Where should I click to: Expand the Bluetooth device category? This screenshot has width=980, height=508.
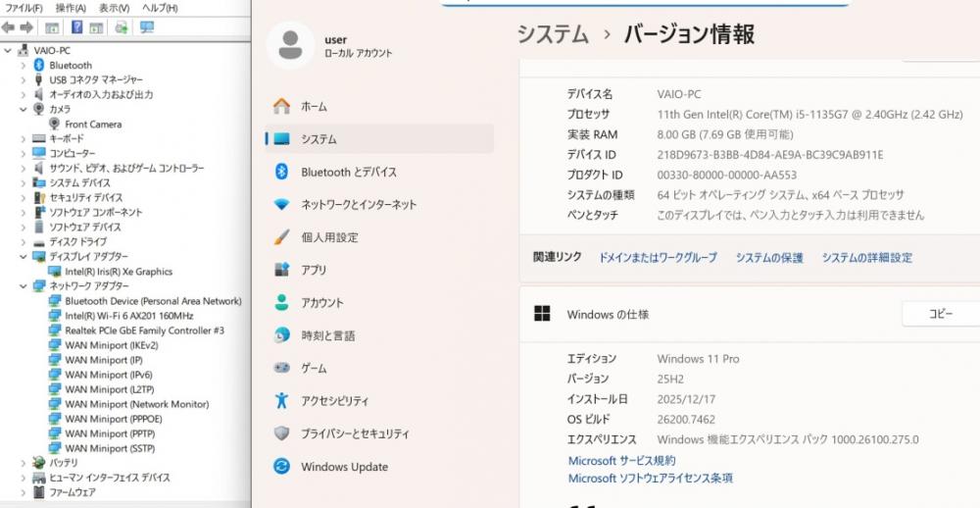click(x=24, y=65)
